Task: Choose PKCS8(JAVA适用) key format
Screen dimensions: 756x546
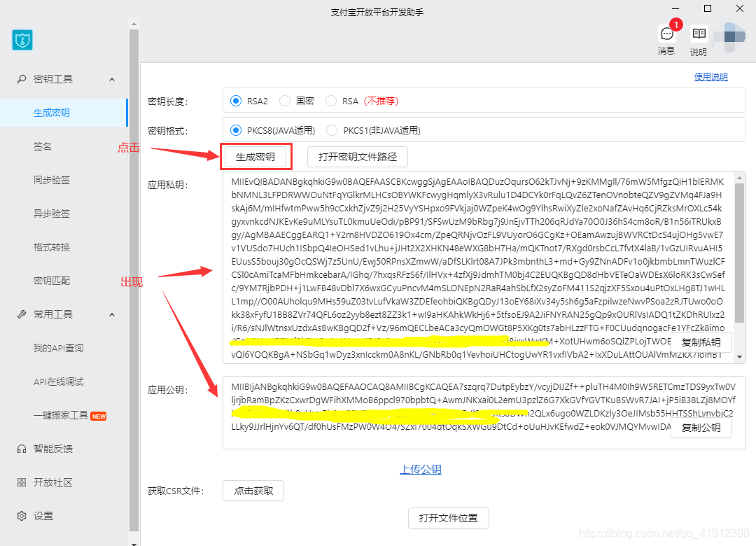Action: pos(236,130)
